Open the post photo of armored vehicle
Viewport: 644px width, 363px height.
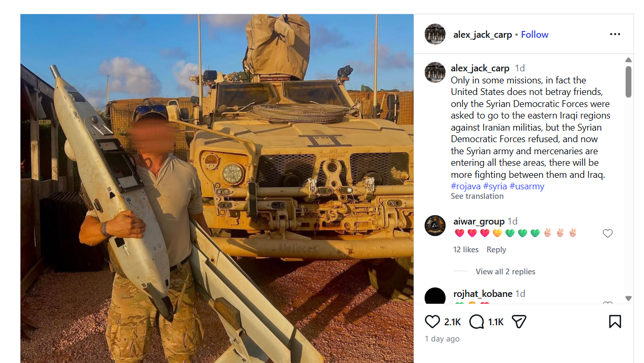coord(217,188)
